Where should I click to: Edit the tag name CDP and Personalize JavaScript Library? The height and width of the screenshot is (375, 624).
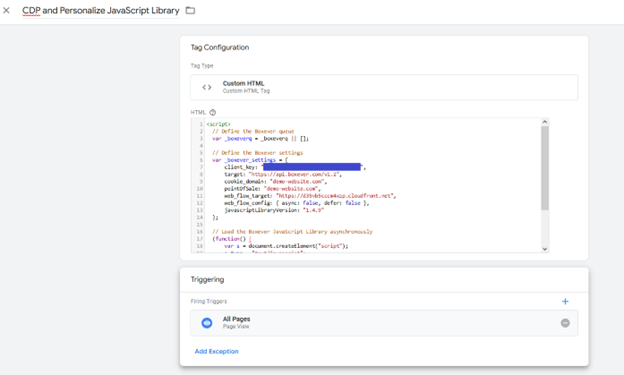(101, 11)
